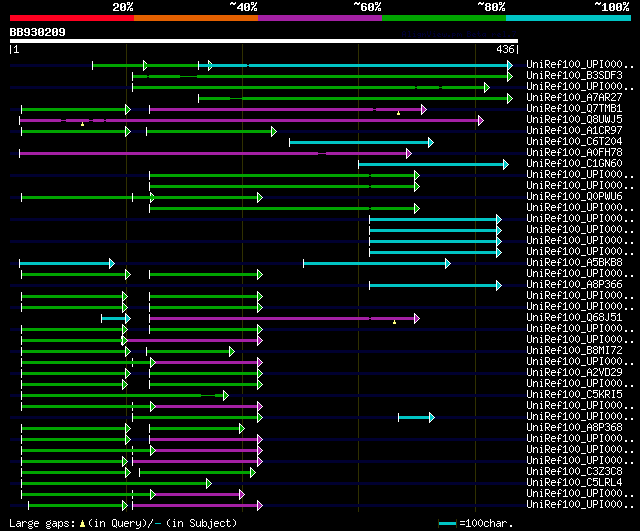Select the purple alignment bar for Q8UWJ5
This screenshot has height=531, width=640.
coord(251,120)
